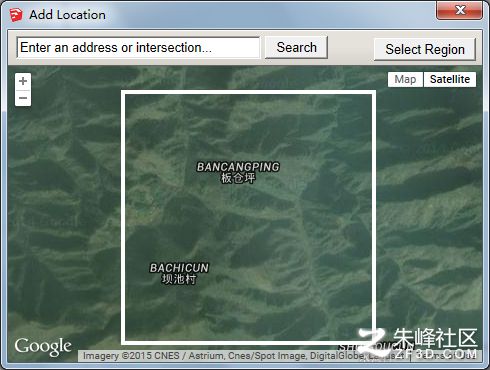Click the BACHICUN place label
490x370 pixels.
coord(179,268)
